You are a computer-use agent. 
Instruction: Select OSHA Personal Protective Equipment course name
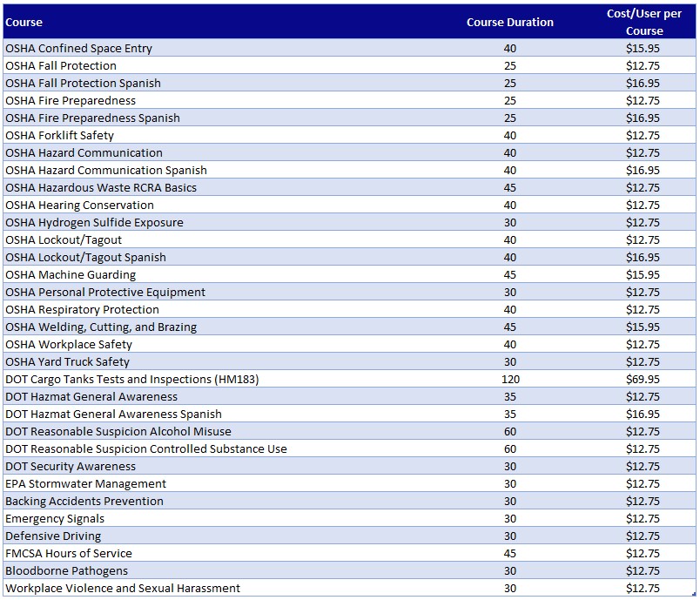click(x=105, y=292)
